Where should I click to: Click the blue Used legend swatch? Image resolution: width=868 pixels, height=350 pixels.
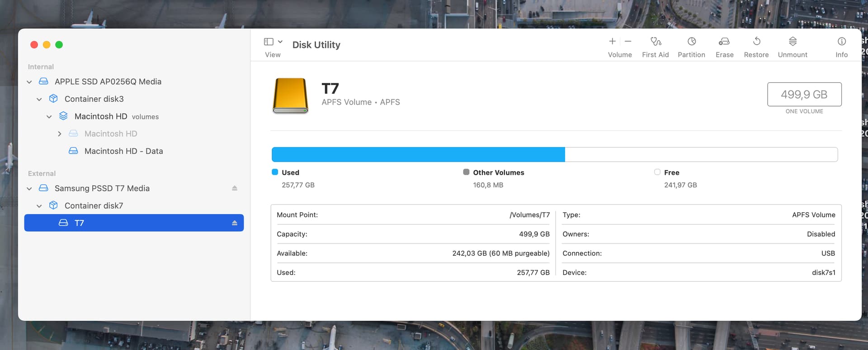pyautogui.click(x=275, y=172)
